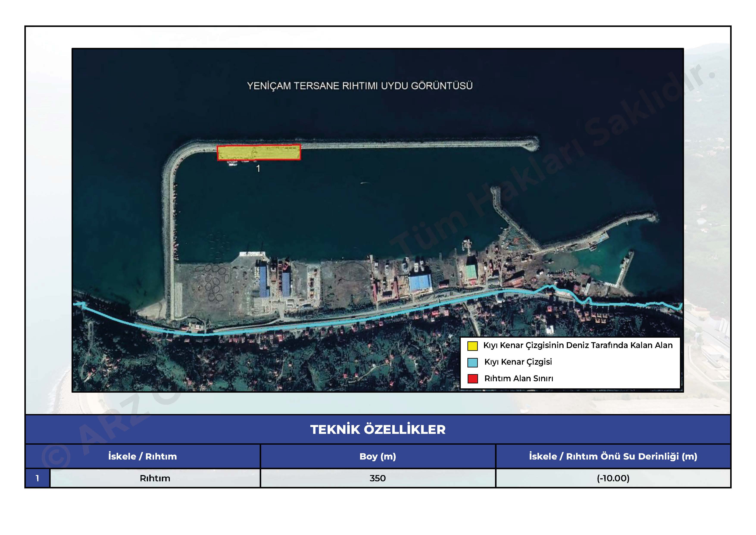This screenshot has width=756, height=535.
Task: Click the '(-10.00)' depth value cell
Action: point(613,478)
